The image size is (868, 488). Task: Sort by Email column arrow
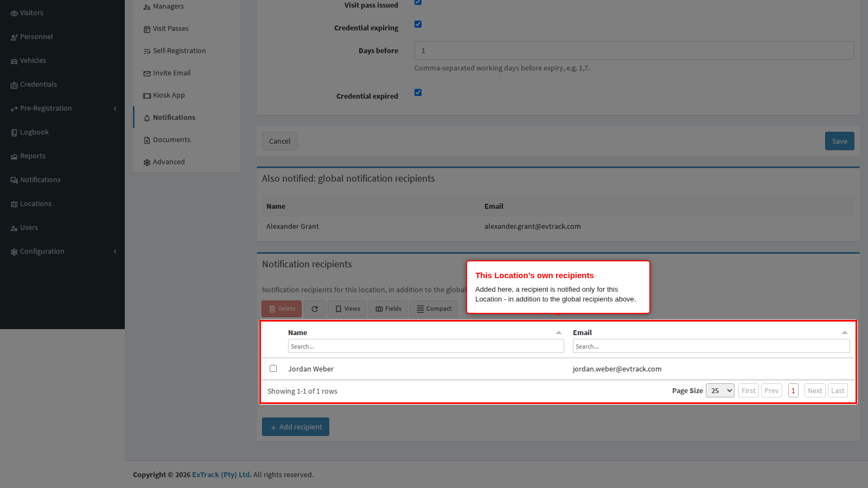(845, 332)
